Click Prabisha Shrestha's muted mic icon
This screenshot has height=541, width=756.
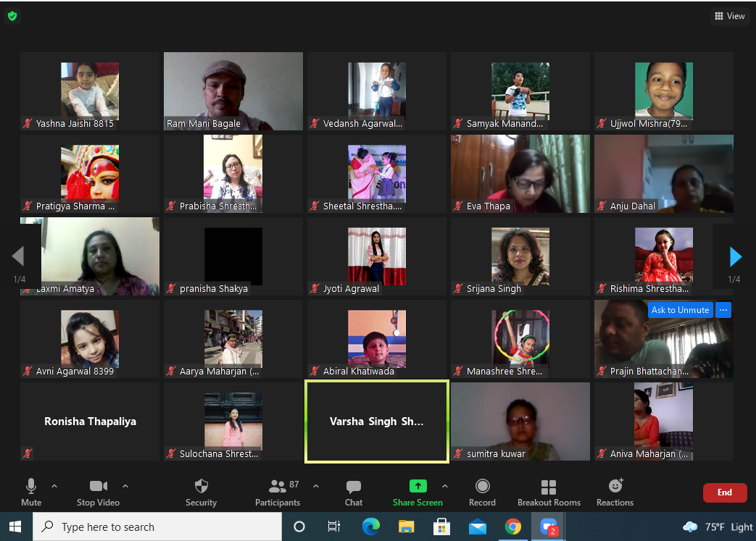[171, 206]
